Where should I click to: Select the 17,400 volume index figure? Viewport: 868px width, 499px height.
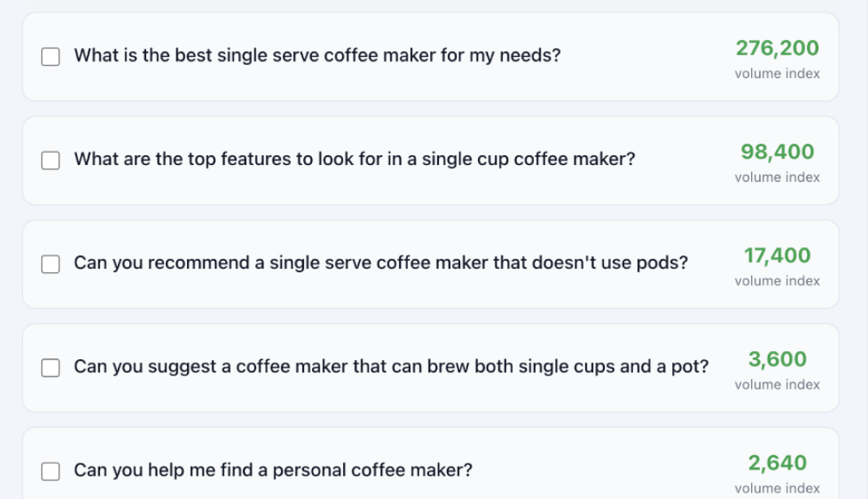[777, 255]
